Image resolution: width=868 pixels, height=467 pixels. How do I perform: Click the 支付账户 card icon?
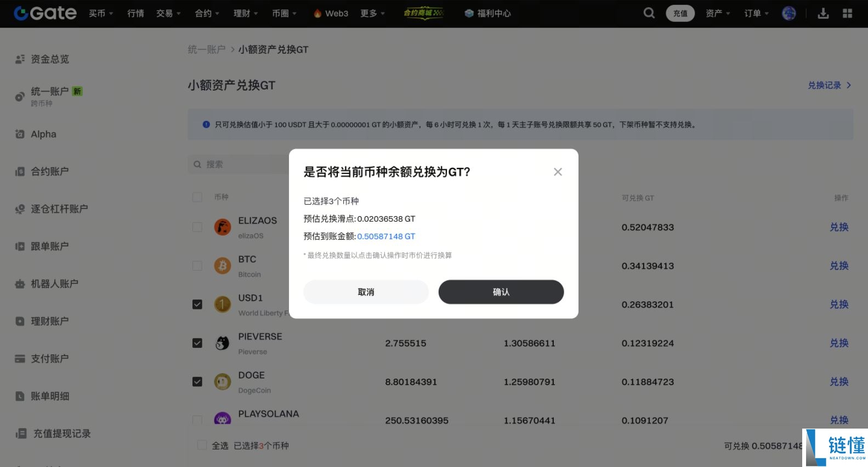click(20, 358)
